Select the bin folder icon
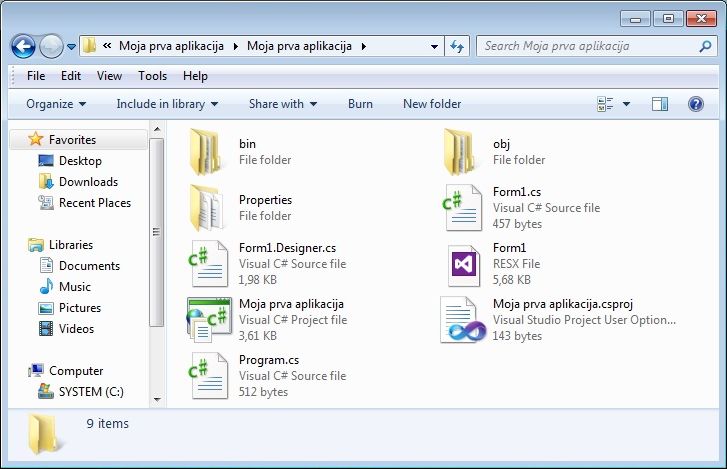This screenshot has height=469, width=727. 205,152
